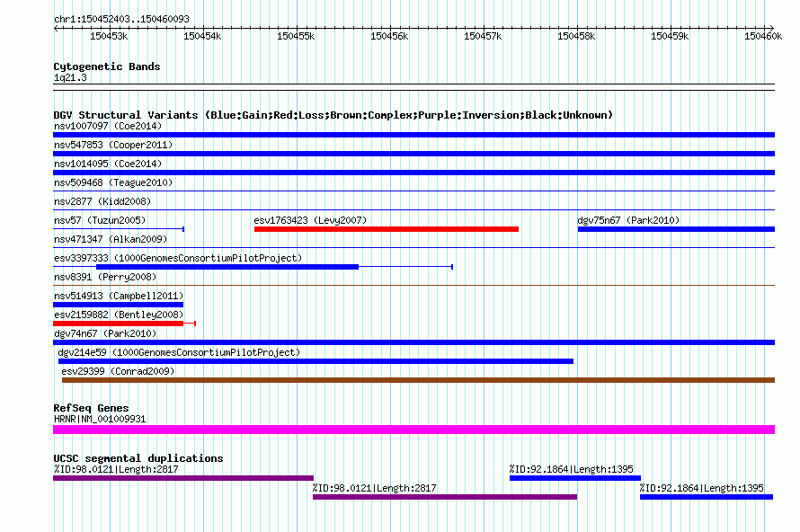The image size is (800, 532).
Task: Click the first purple segmental duplication Length:2817 bar
Action: pyautogui.click(x=183, y=478)
